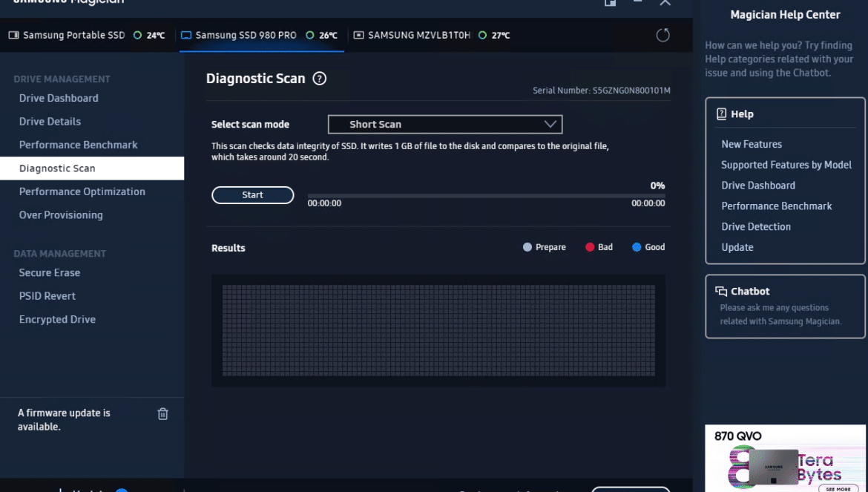Click the "Diagnostic Scan" page heading
The width and height of the screenshot is (868, 492).
coord(255,79)
